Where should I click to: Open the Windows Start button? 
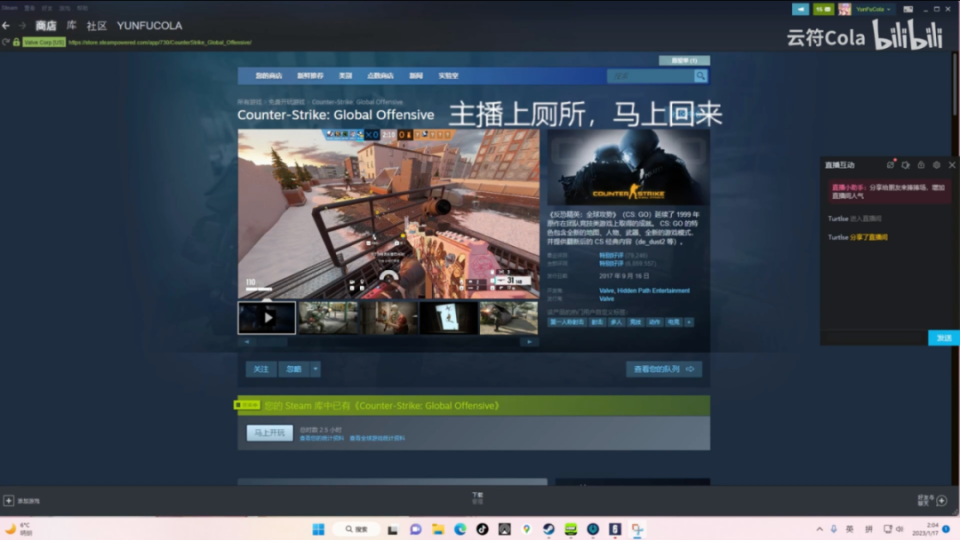(318, 529)
